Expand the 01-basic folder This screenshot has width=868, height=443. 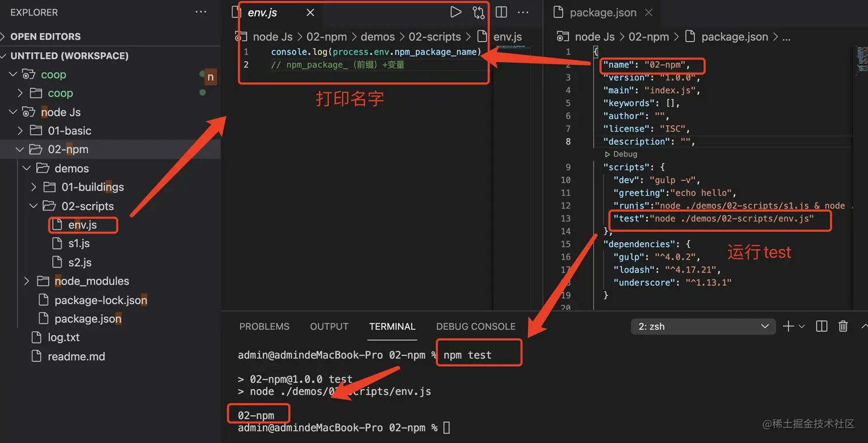point(20,131)
